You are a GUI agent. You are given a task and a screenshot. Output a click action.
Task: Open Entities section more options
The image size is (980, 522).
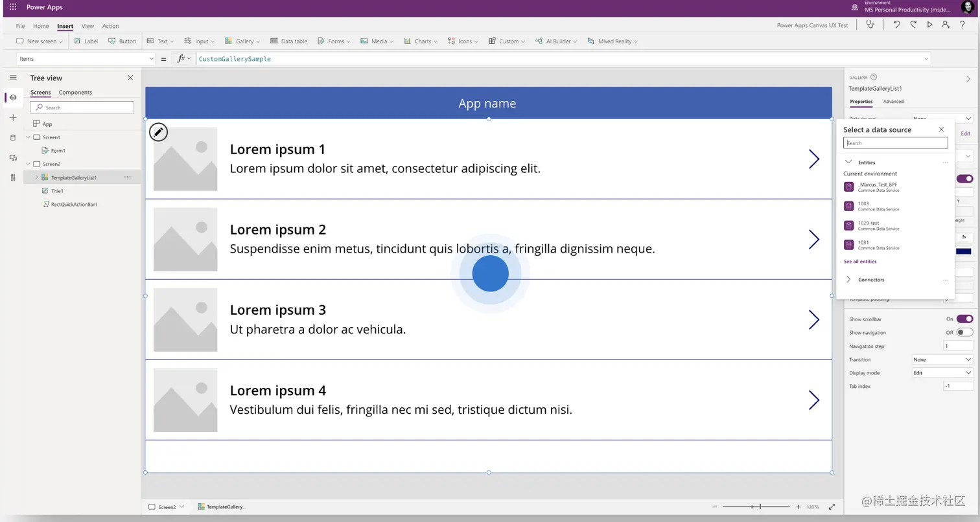pyautogui.click(x=945, y=163)
